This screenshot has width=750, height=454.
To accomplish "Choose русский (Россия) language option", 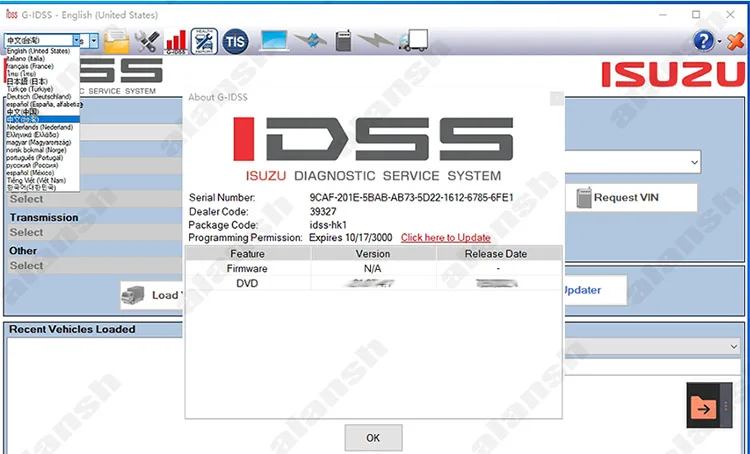I will pos(32,165).
